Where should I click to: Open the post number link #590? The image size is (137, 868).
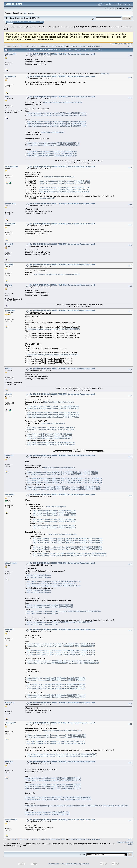click(130, 312)
